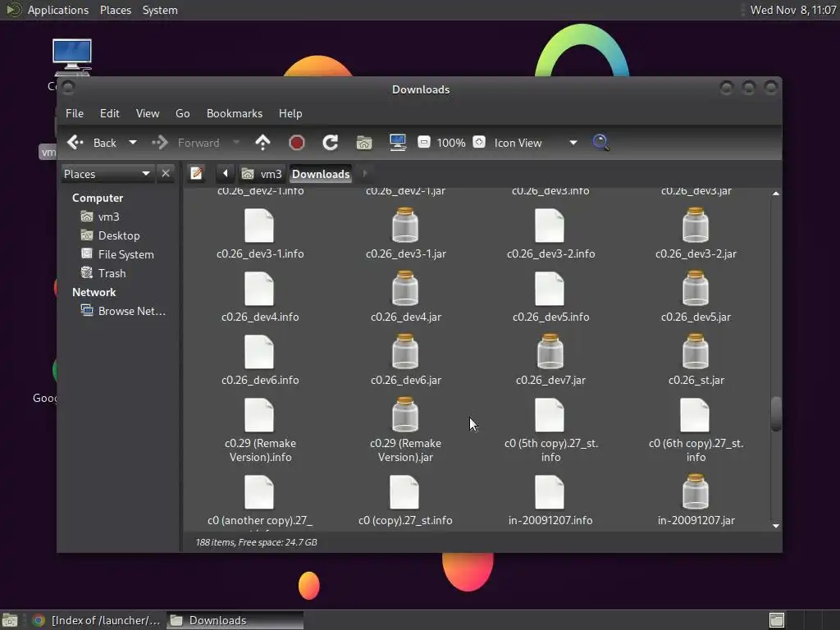Click the scrollbar down arrow in the file pane
Image resolution: width=840 pixels, height=630 pixels.
776,526
